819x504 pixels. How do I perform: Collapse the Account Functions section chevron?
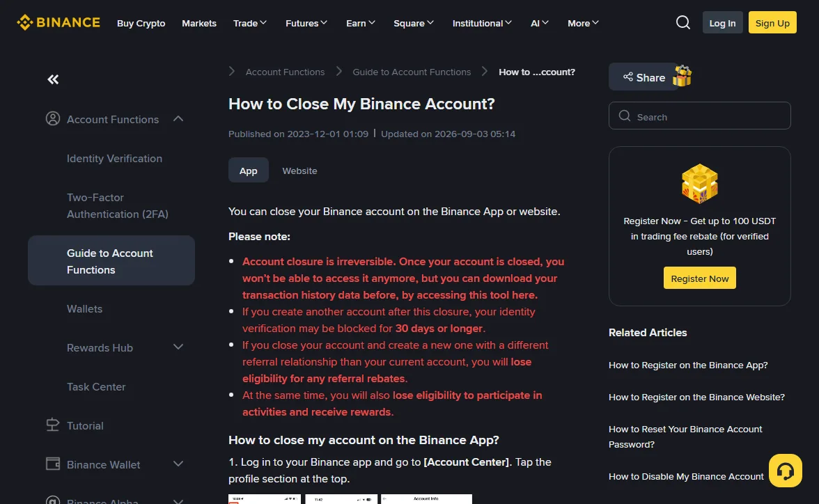(x=178, y=118)
